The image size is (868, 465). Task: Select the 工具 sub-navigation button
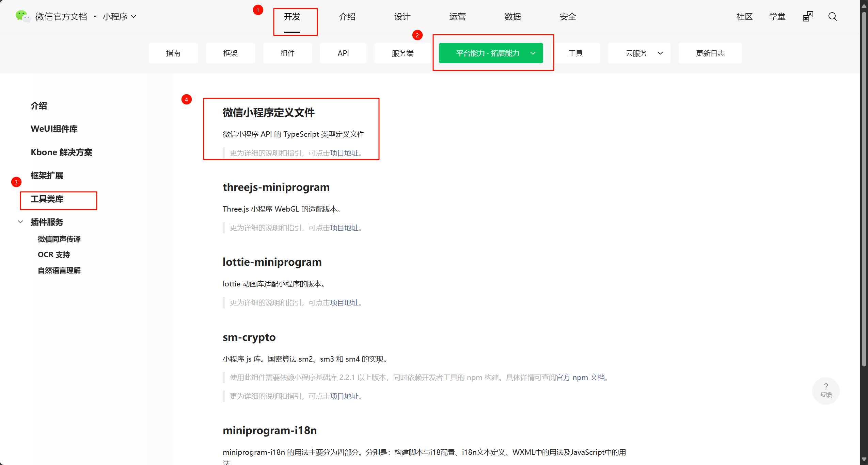pyautogui.click(x=576, y=53)
